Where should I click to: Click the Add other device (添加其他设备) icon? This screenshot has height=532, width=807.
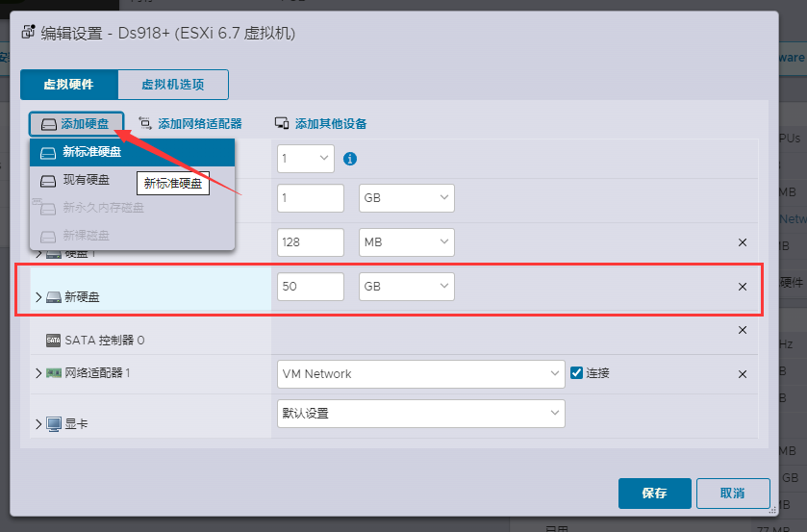pos(282,123)
